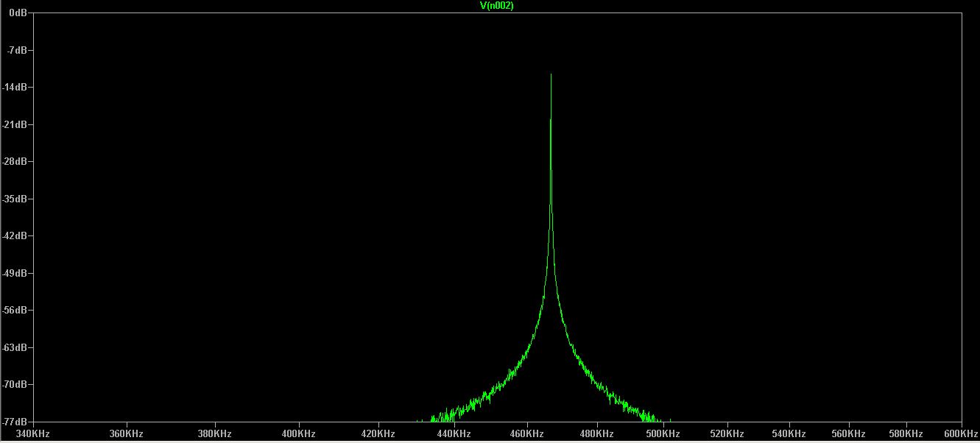Click the 500KHz frequency label
Viewport: 980px width, 443px height.
click(663, 434)
